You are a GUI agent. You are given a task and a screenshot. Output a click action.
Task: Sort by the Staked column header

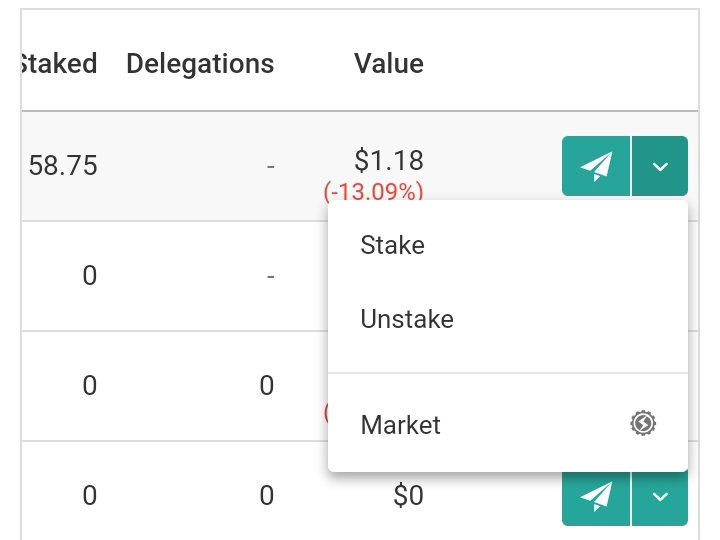[59, 63]
